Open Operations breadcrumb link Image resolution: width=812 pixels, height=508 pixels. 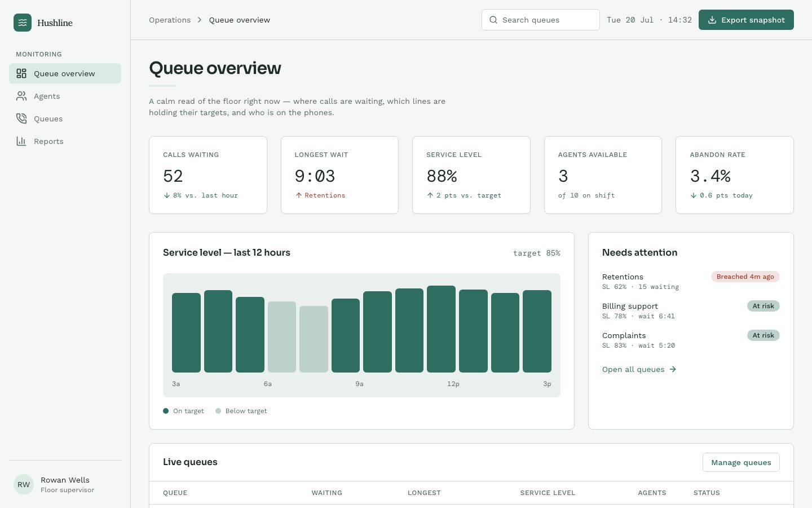point(170,20)
